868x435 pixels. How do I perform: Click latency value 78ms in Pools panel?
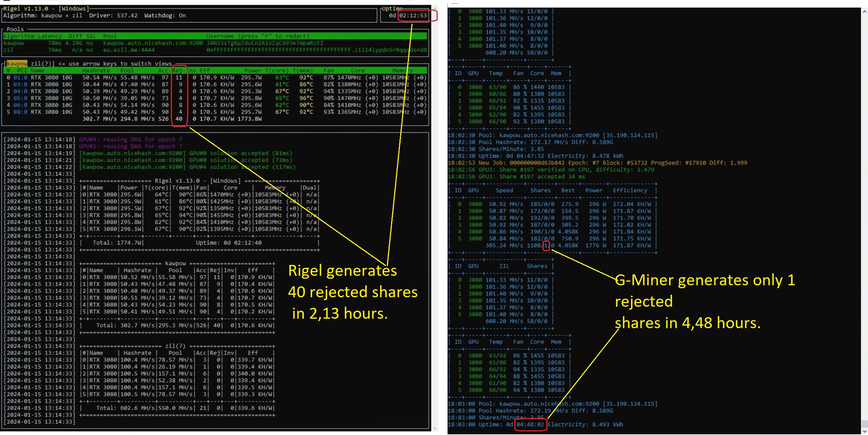click(55, 43)
